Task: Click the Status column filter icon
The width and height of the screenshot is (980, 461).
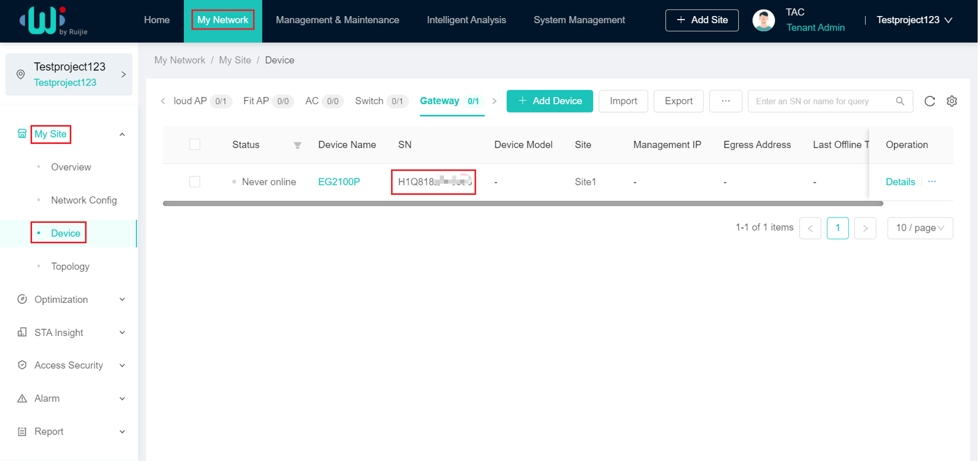Action: pos(297,145)
